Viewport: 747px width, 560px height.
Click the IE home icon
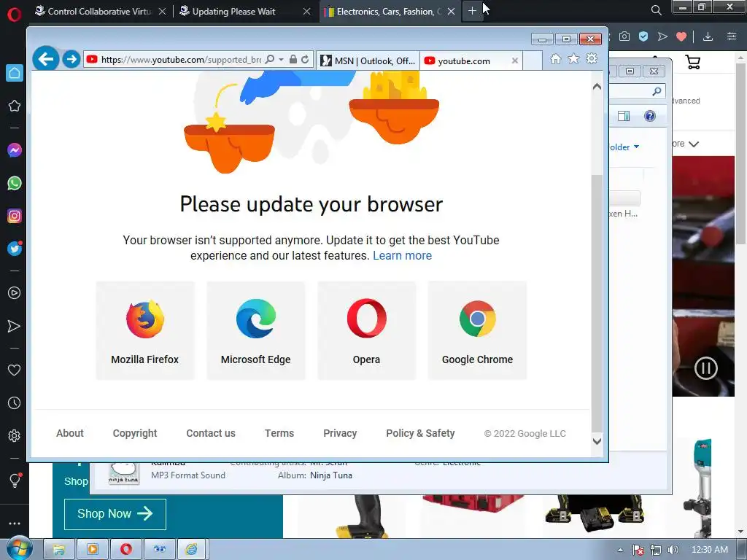555,58
